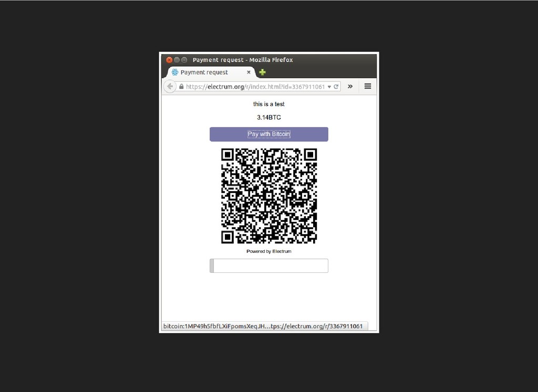Click the electrum.org address bar URL
The height and width of the screenshot is (392, 538).
tap(255, 87)
